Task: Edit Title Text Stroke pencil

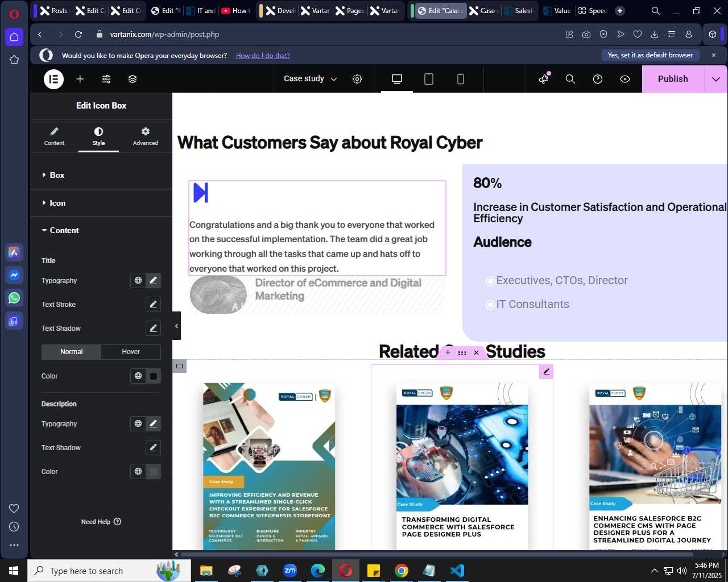Action: pyautogui.click(x=153, y=305)
